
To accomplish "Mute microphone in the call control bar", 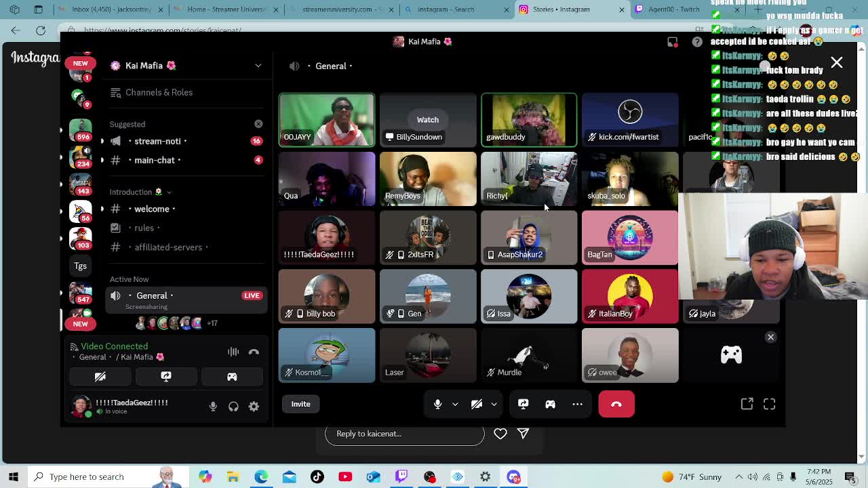I will (x=437, y=404).
